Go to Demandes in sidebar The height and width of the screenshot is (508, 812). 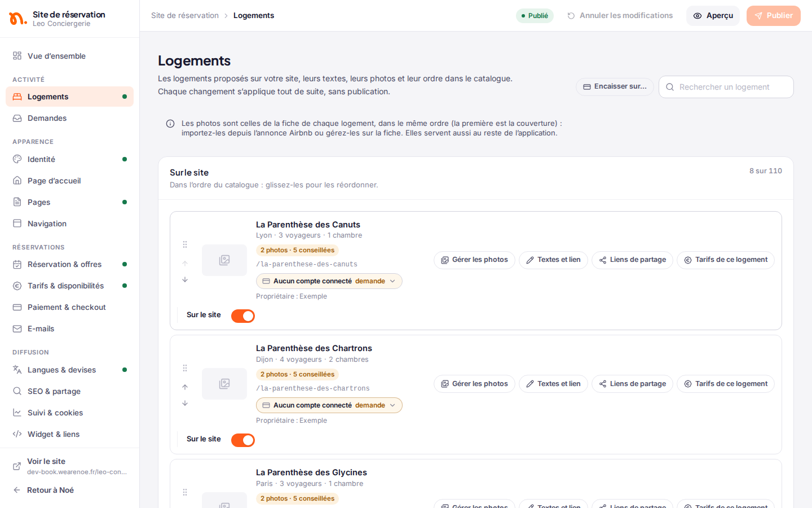pyautogui.click(x=69, y=118)
